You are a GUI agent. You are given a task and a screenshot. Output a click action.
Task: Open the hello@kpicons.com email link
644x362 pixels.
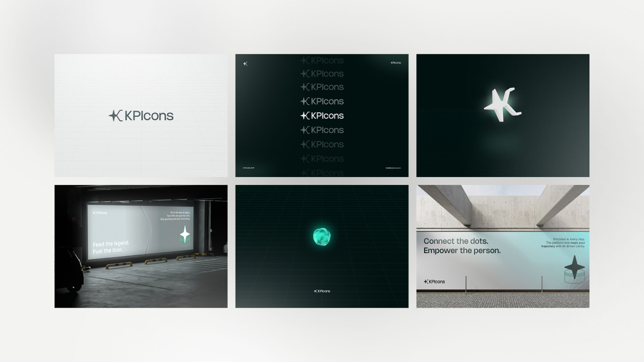tap(393, 168)
